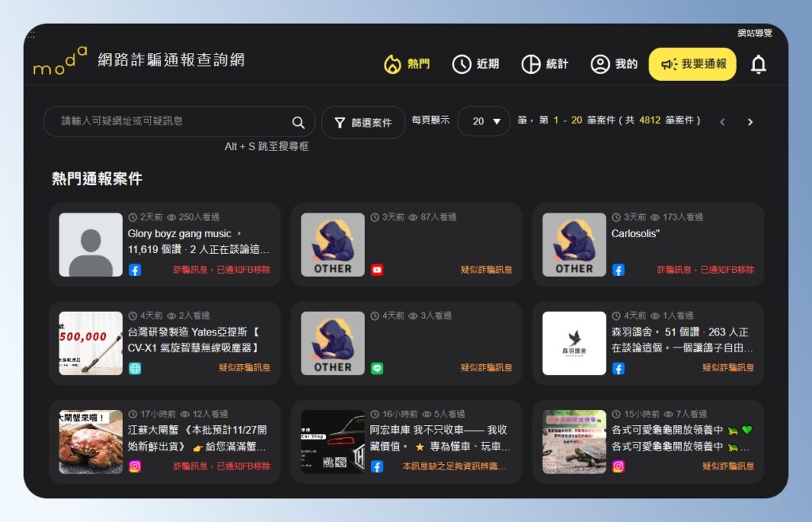Click inside the suspicious URL search field
This screenshot has width=812, height=522.
tap(167, 121)
